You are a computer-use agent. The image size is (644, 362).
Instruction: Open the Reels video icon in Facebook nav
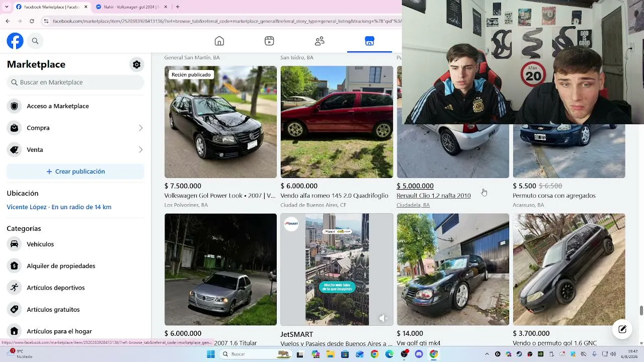(269, 41)
